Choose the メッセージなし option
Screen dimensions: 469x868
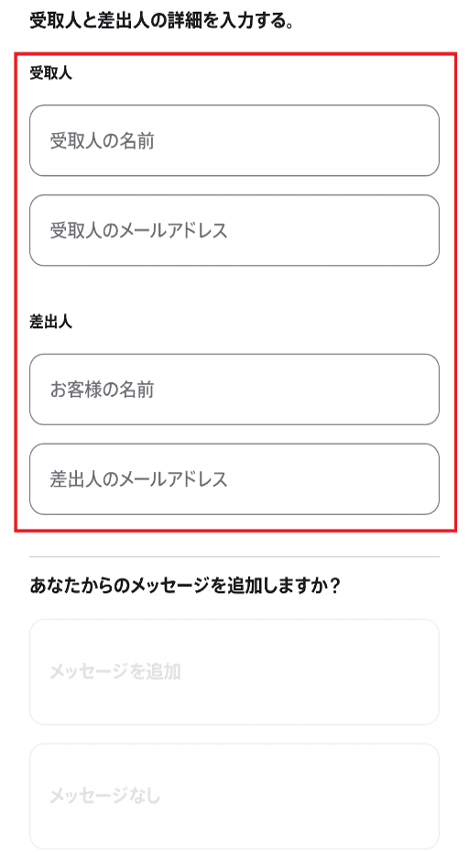pos(234,796)
